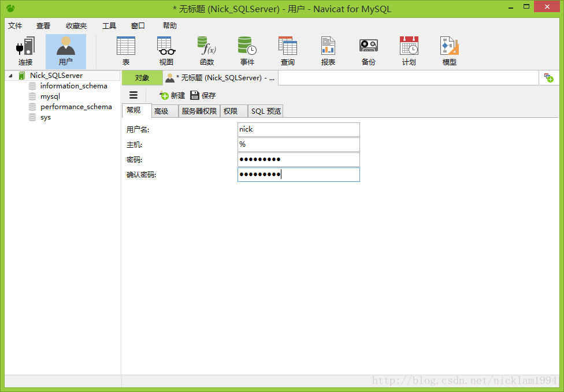Open the 连接 connection tool
Viewport: 564px width, 392px height.
point(25,51)
